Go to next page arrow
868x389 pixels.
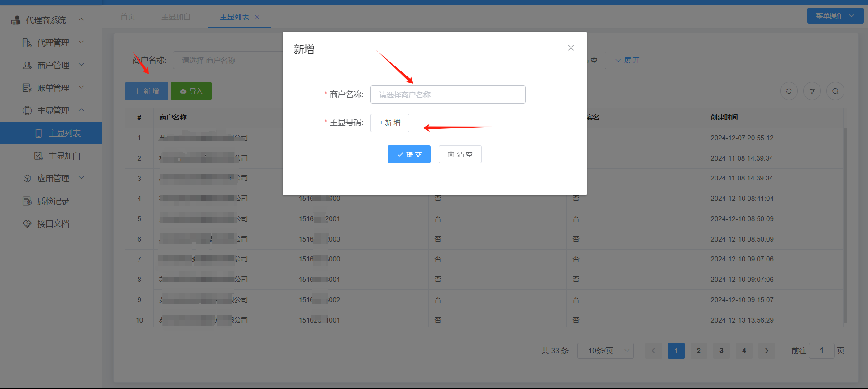(767, 351)
